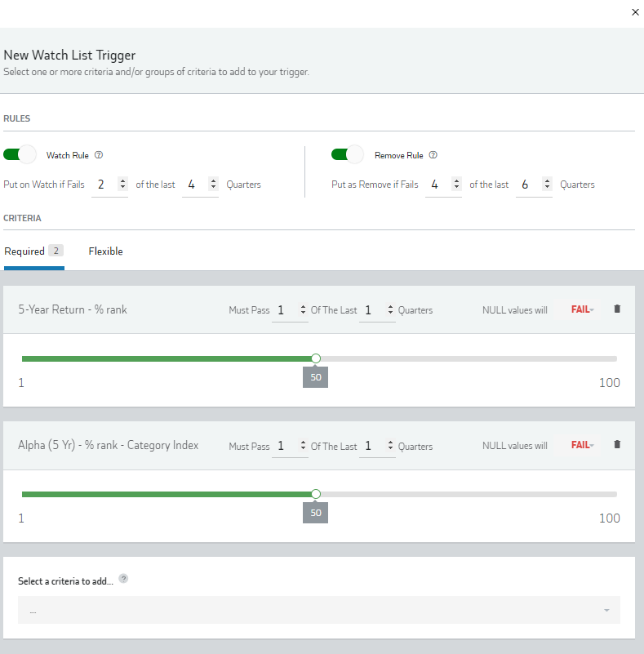Expand the Select a criteria to add dropdown
This screenshot has height=654, width=644.
[318, 610]
